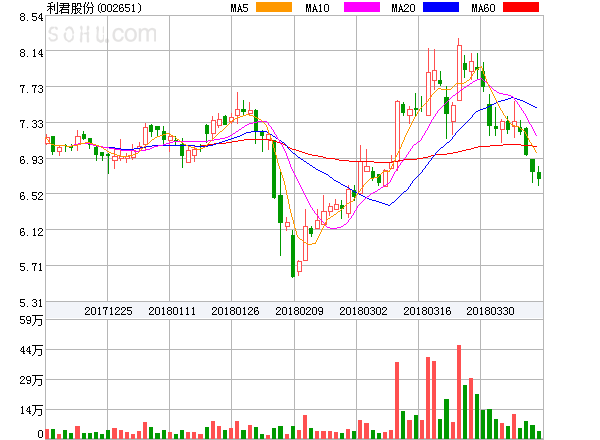Click the magenta MA10 legend swatch
The width and height of the screenshot is (600, 440).
[362, 7]
